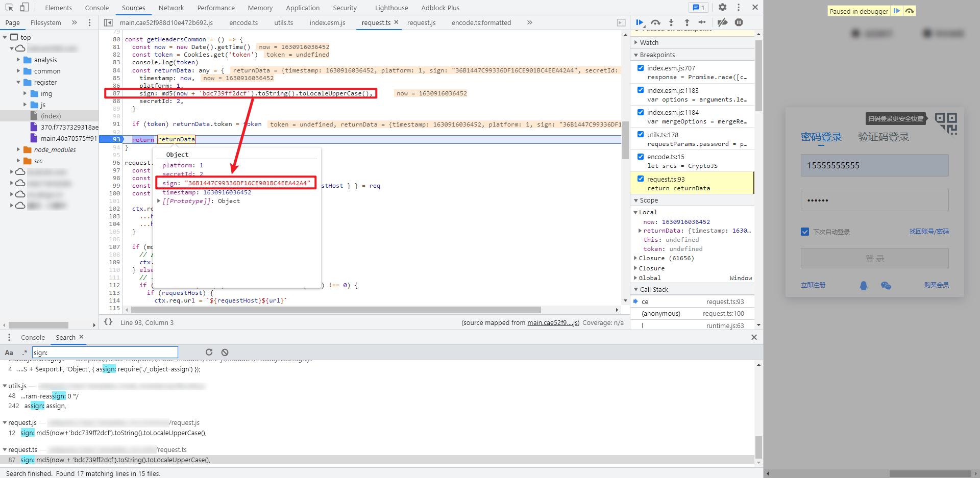Pretty-print the source with braces icon

point(108,322)
